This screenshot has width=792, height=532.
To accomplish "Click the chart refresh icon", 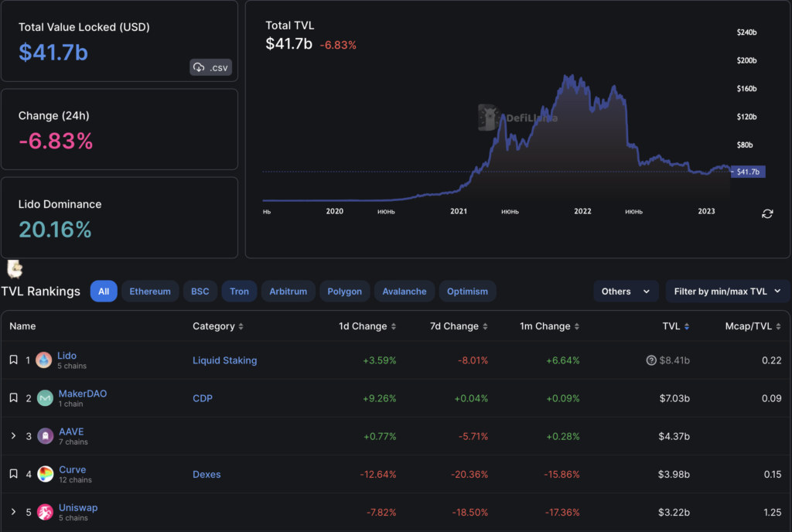I will [x=767, y=213].
